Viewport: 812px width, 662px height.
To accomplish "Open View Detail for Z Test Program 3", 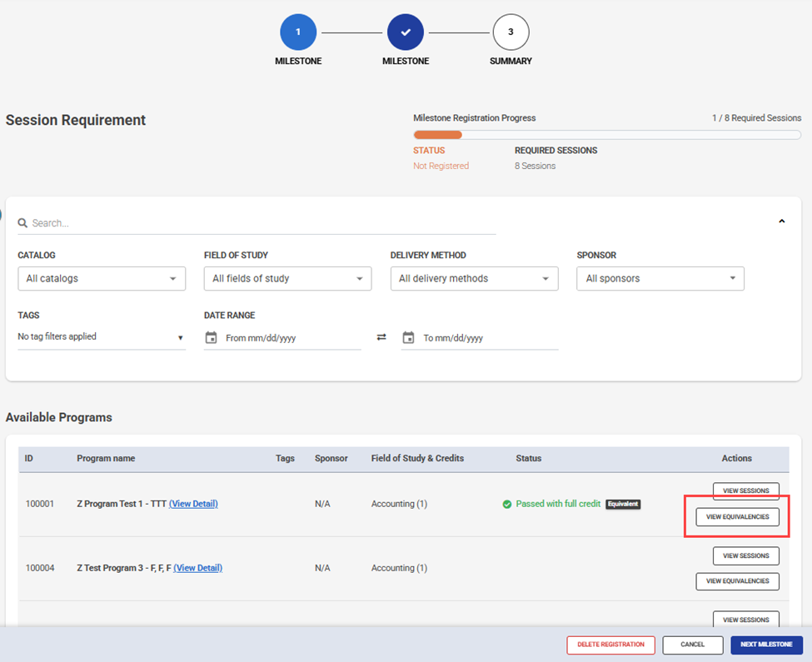I will tap(197, 568).
